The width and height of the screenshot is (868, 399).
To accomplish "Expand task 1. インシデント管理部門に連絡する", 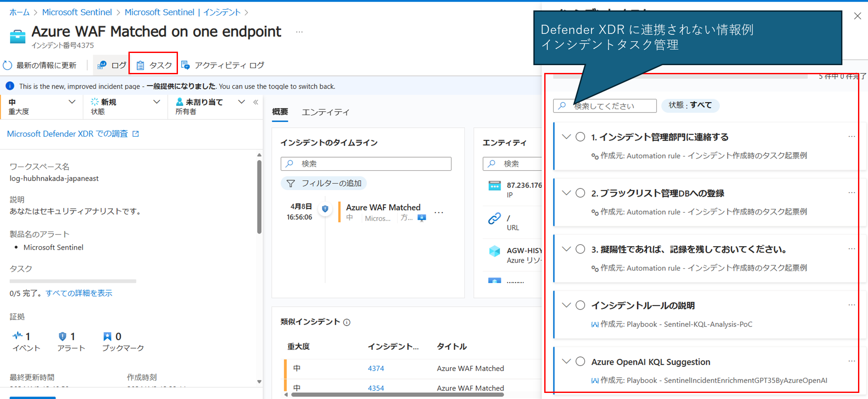I will pos(566,137).
